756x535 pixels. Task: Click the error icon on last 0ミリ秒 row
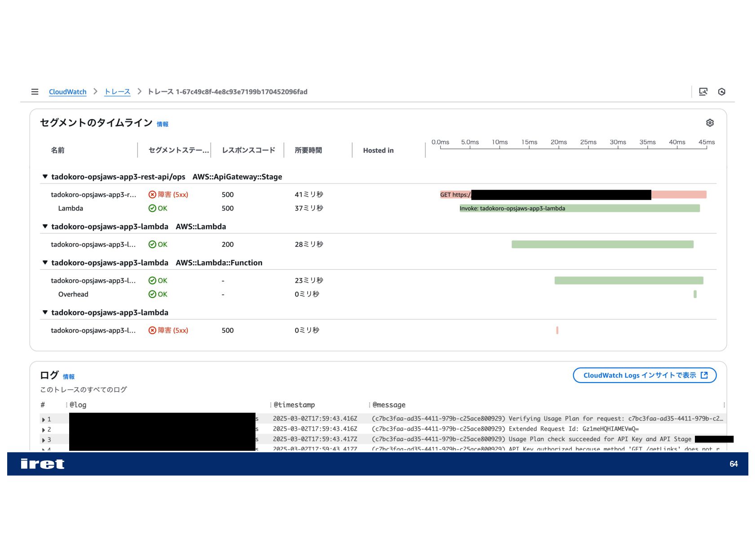(x=152, y=330)
